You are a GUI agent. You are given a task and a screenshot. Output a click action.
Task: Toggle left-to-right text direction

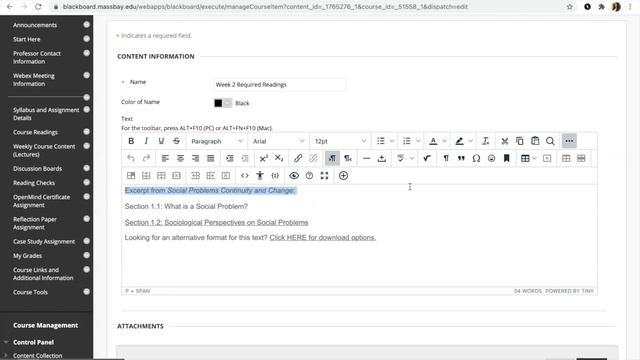(x=332, y=158)
